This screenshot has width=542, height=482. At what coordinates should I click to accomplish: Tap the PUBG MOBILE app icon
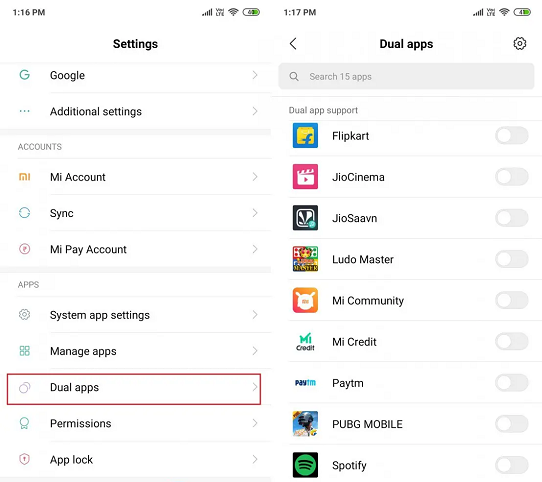pos(305,424)
